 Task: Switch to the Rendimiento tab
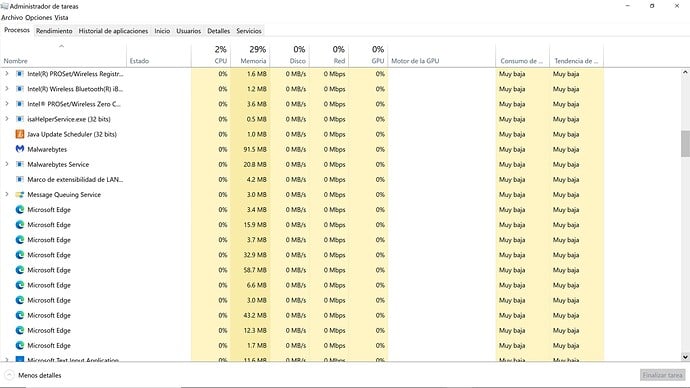click(x=54, y=31)
